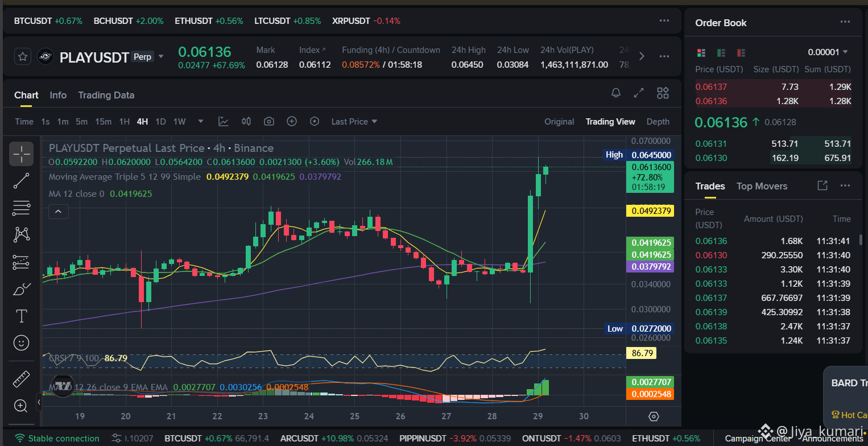The height and width of the screenshot is (446, 868).
Task: Open the emoji sticker tool
Action: 21,342
